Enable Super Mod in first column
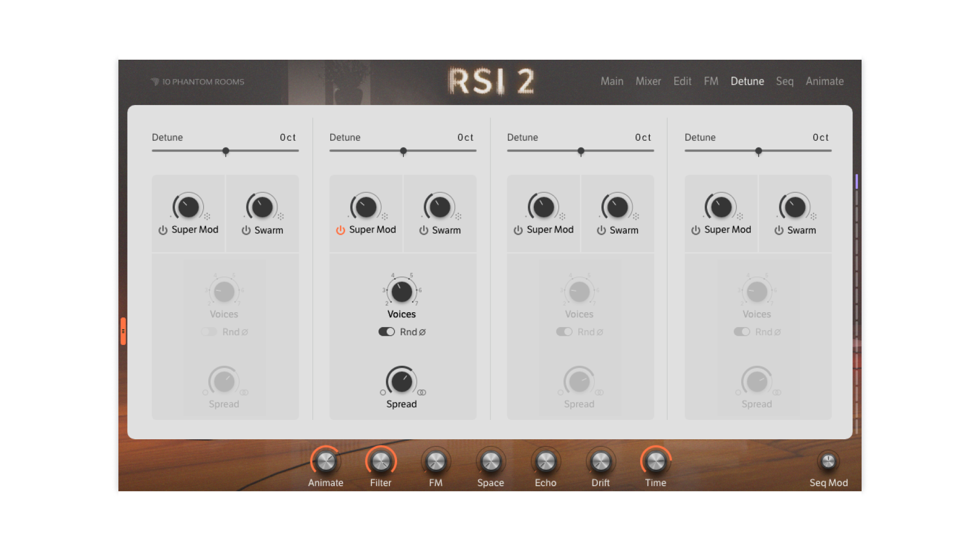Image resolution: width=980 pixels, height=551 pixels. [162, 230]
